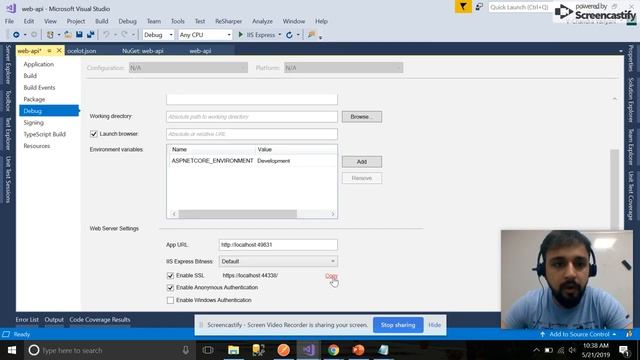The image size is (640, 360).
Task: Click the Navigate Forward toolbar icon
Action: [x=34, y=35]
